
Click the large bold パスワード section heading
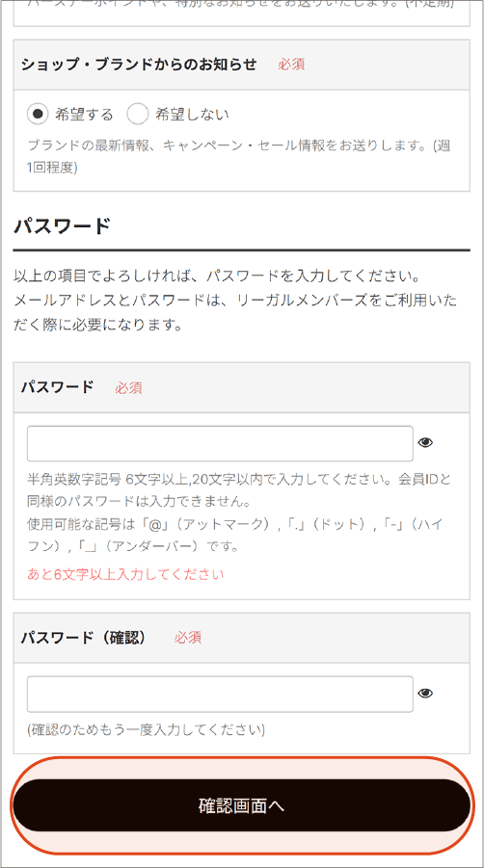pos(63,226)
